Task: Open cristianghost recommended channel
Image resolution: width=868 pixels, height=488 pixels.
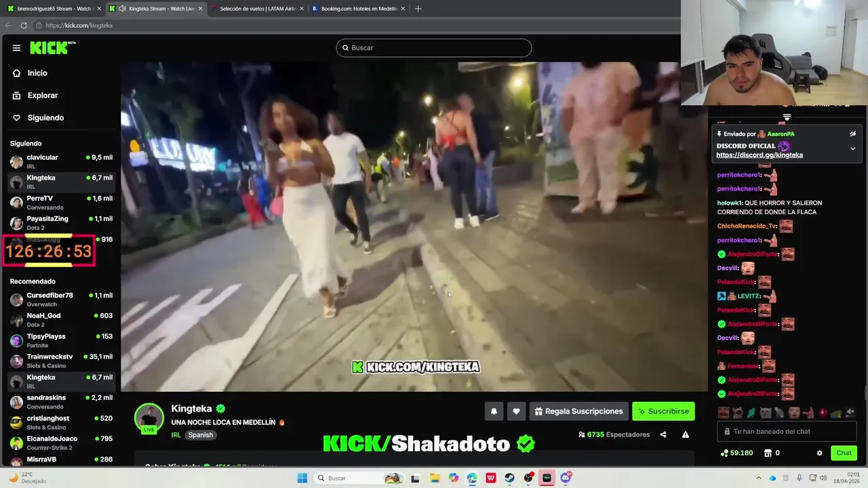Action: click(61, 422)
